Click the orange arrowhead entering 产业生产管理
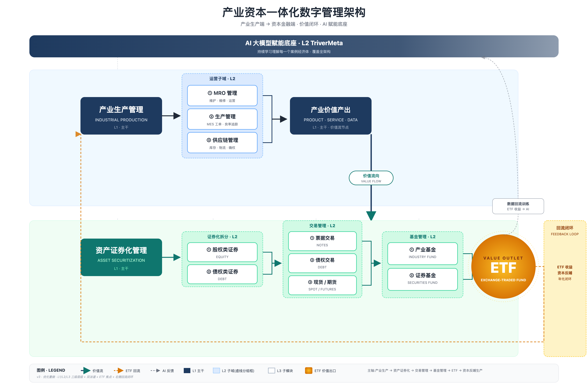Screen dimensions: 588x386 [78, 134]
